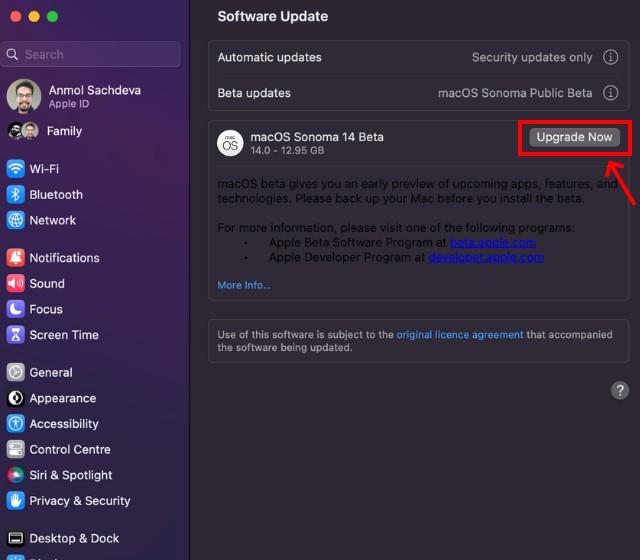The height and width of the screenshot is (560, 640).
Task: Open the help question mark button
Action: 620,391
